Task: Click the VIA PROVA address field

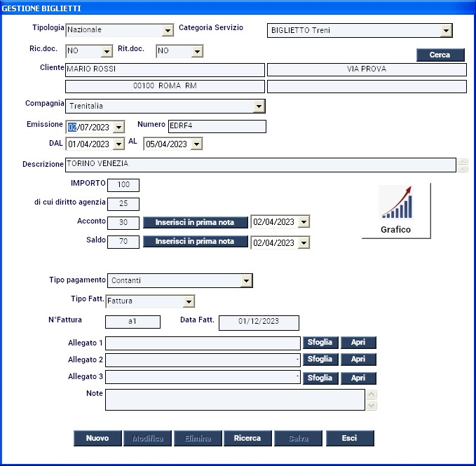Action: point(367,70)
